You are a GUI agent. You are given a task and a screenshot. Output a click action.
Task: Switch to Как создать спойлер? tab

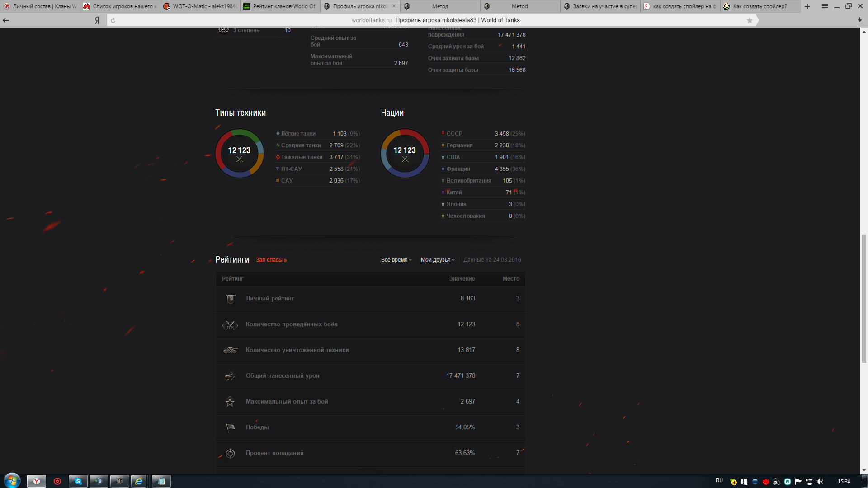760,6
